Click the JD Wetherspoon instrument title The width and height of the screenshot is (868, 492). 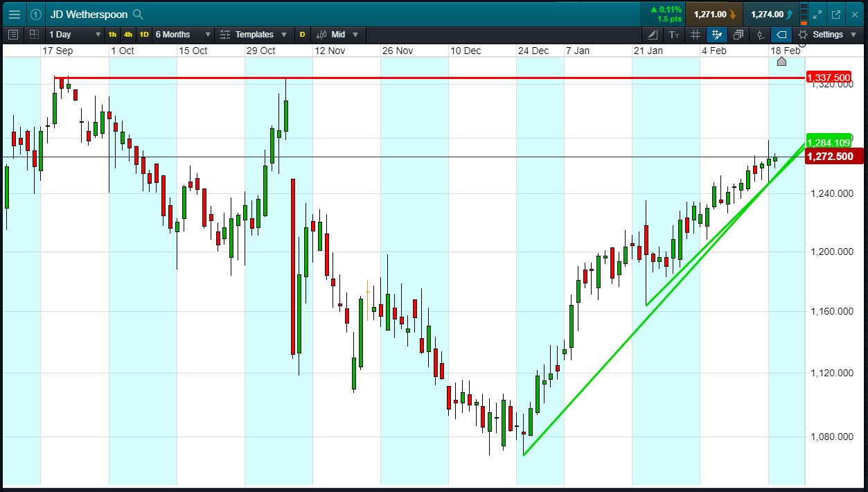click(89, 14)
